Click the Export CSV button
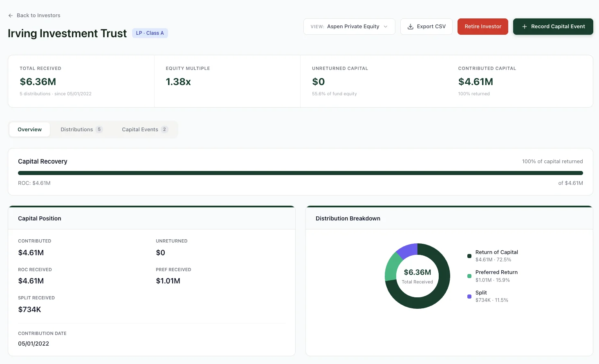599x364 pixels. [426, 26]
